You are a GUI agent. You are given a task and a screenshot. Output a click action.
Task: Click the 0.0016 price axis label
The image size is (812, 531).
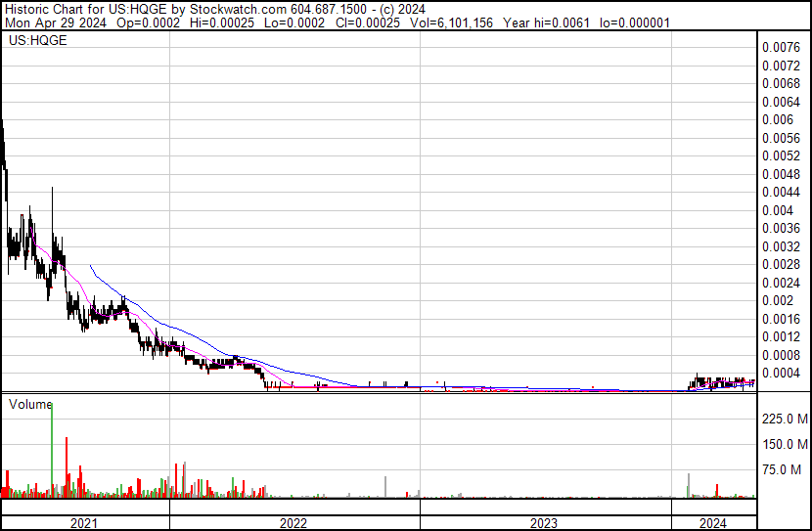(x=781, y=320)
